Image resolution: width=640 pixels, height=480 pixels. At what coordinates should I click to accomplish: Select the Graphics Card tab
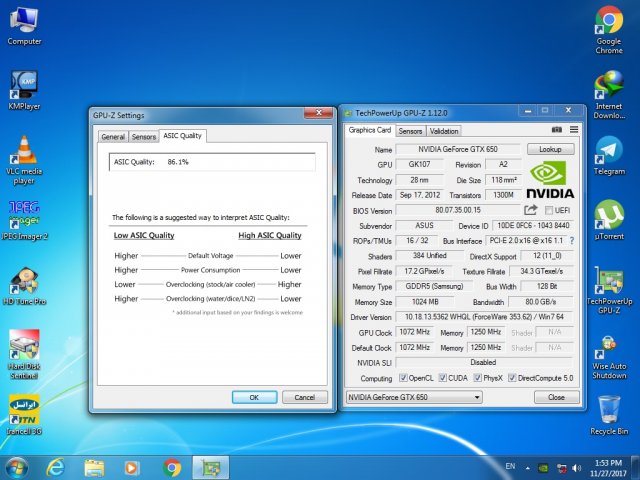(x=370, y=130)
